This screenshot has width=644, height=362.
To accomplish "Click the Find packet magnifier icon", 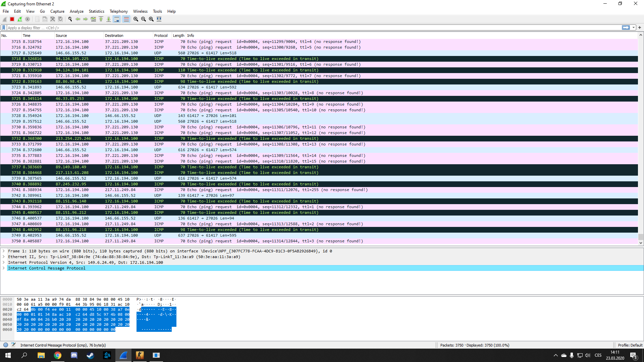I will point(70,19).
